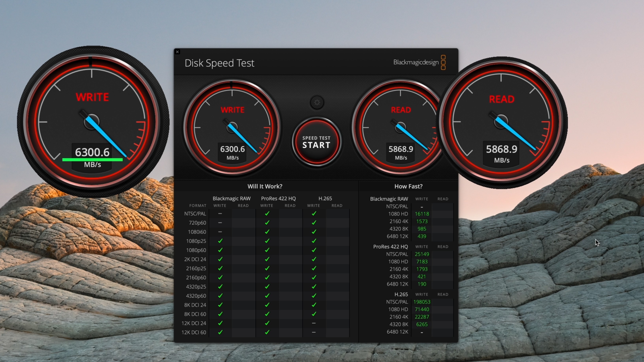Click the H.265 write dash for 12K DCI 24
The height and width of the screenshot is (362, 644).
(x=314, y=323)
